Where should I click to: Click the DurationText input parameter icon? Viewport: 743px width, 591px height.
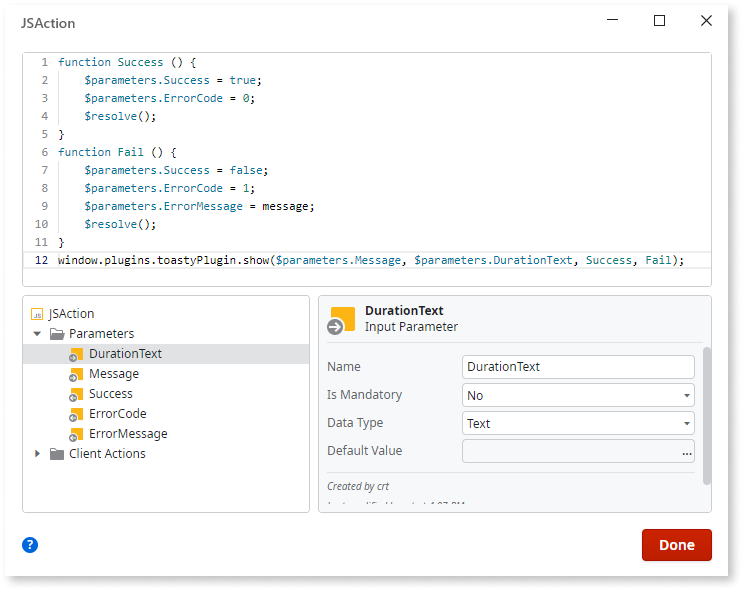[x=76, y=354]
